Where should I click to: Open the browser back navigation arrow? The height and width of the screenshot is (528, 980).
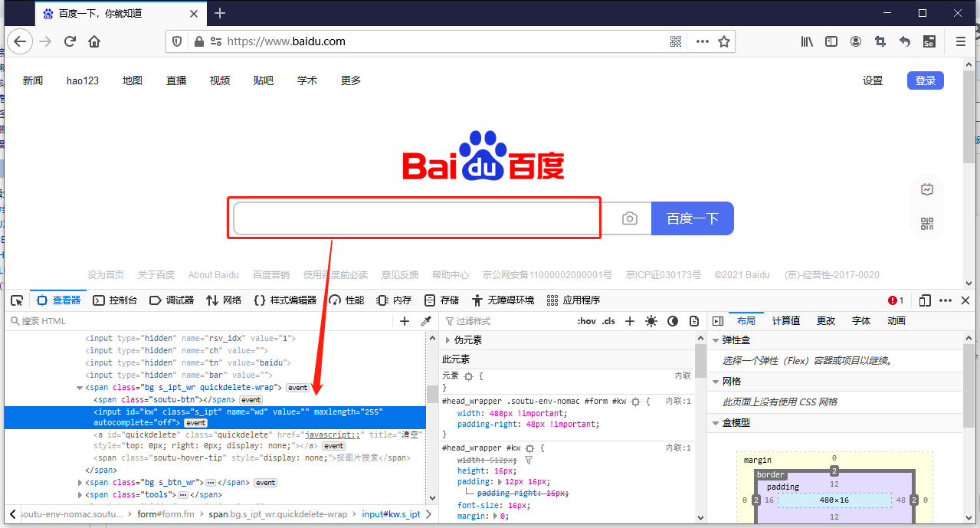point(20,41)
